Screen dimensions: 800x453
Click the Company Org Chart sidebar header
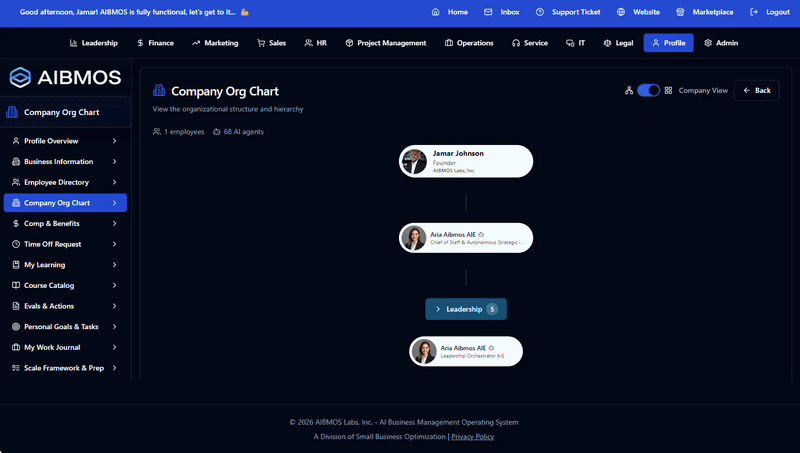65,112
